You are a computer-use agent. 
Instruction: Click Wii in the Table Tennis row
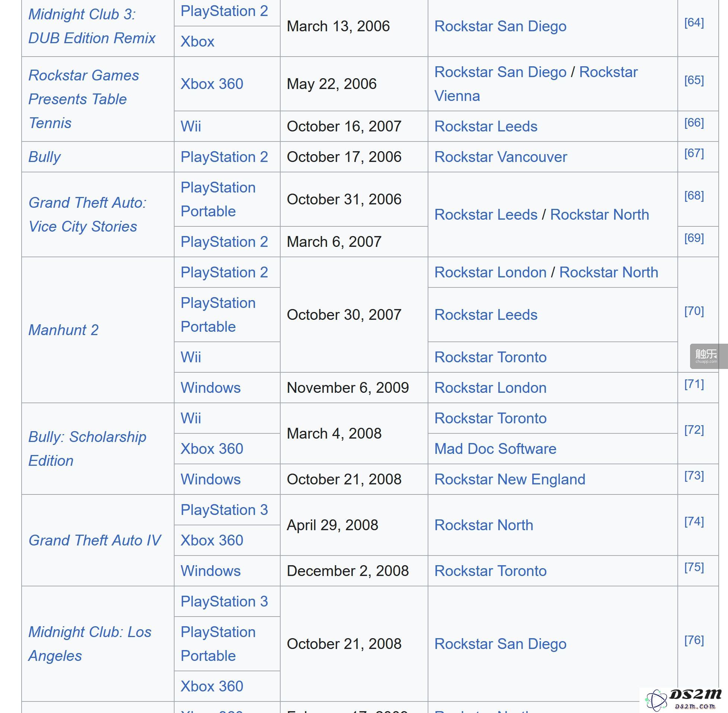191,126
